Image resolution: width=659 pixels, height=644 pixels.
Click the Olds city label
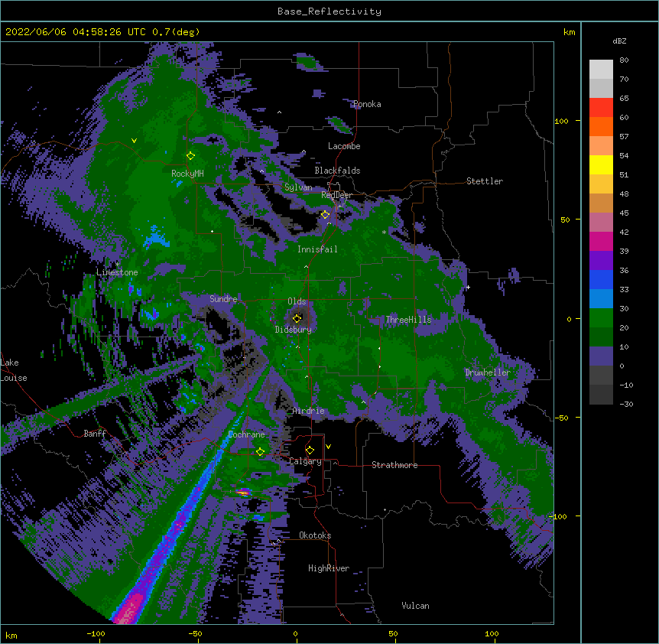pyautogui.click(x=297, y=301)
